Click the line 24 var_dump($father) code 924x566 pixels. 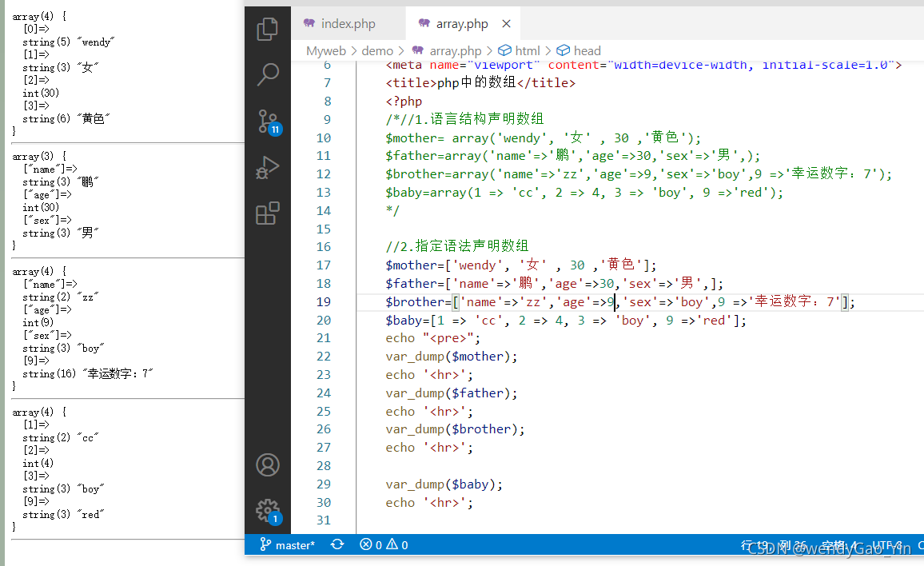tap(452, 393)
